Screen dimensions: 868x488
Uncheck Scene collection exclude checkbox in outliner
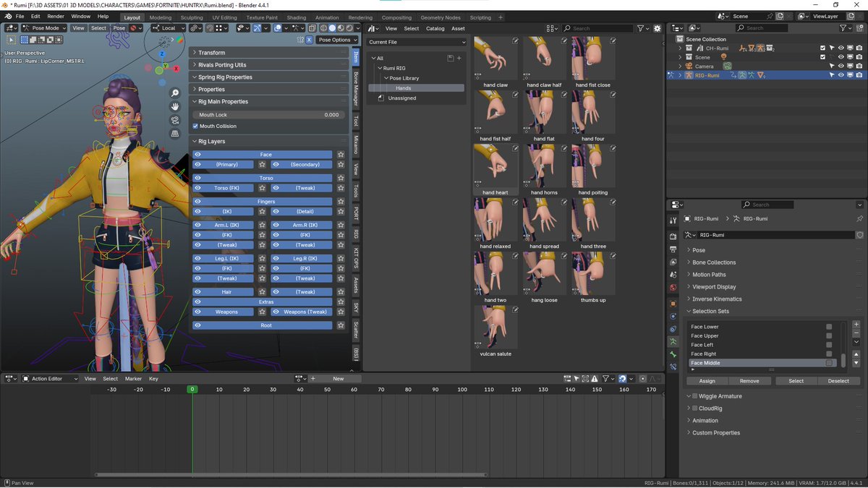click(822, 57)
